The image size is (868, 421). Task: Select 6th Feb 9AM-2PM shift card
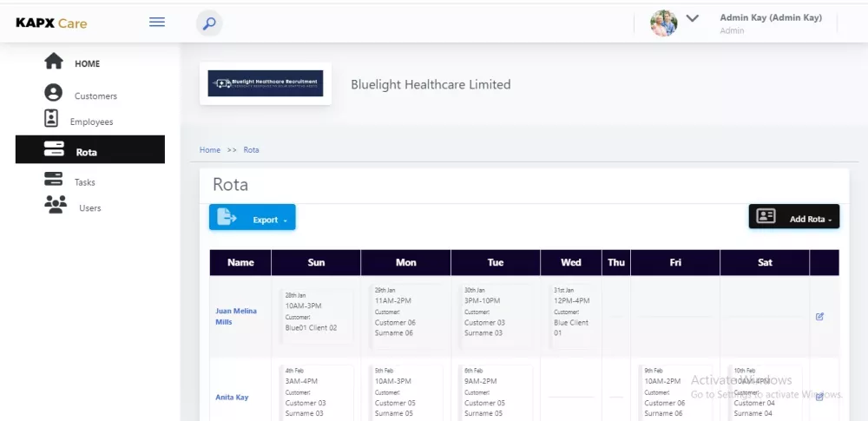(496, 392)
